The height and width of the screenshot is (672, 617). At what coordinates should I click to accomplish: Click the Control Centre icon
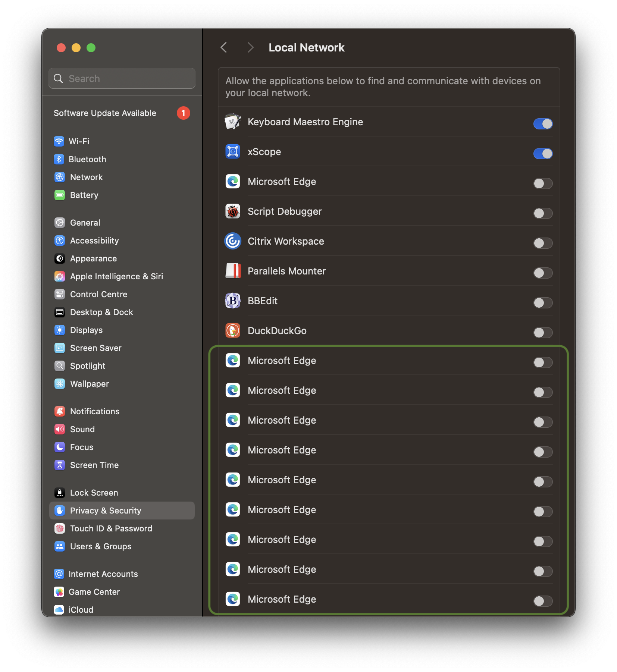(x=60, y=294)
